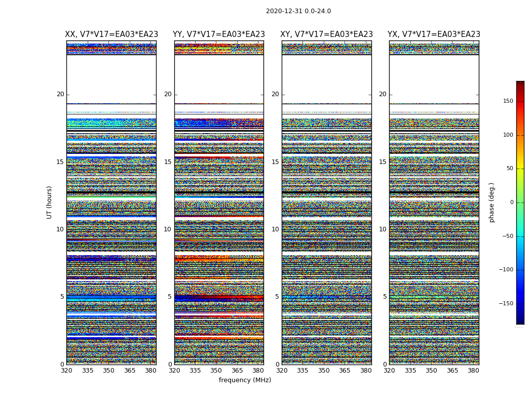This screenshot has width=532, height=405.
Task: Click the YX panel's "335" frequency tick label
Action: [x=410, y=371]
